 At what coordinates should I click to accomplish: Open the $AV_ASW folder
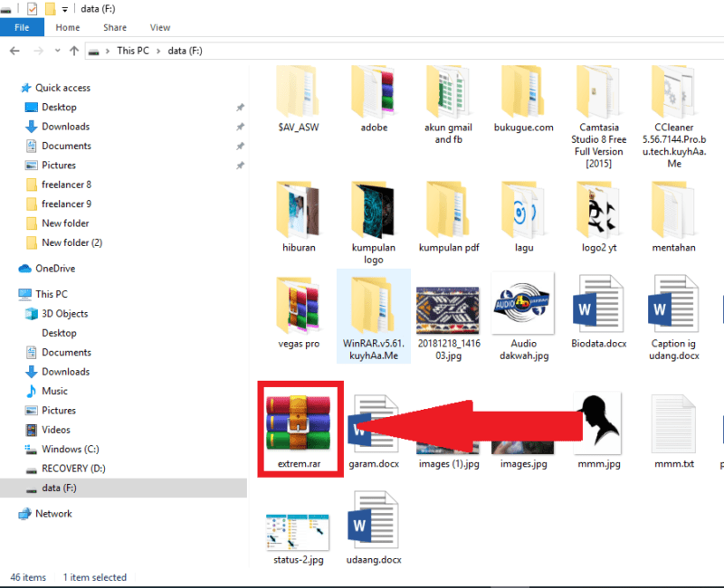click(299, 100)
